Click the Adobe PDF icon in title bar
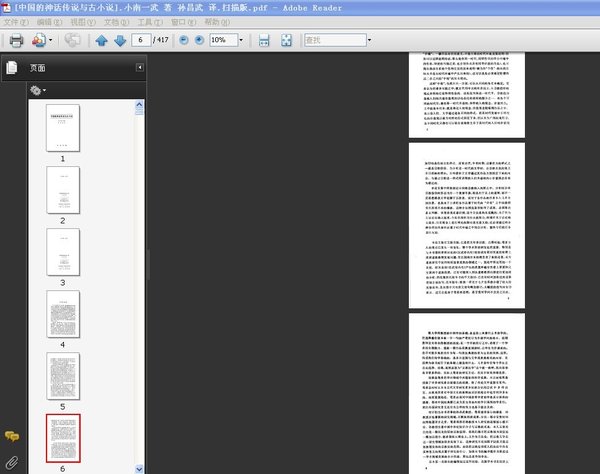Screen dimensions: 600x474 (6, 8)
